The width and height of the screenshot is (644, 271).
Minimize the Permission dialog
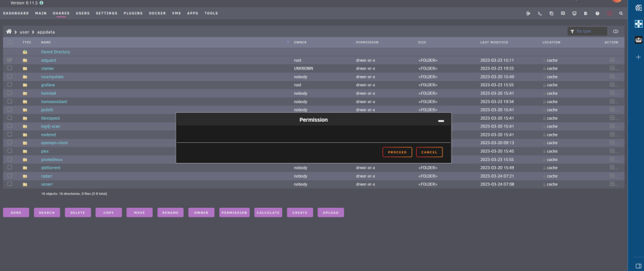pyautogui.click(x=441, y=121)
